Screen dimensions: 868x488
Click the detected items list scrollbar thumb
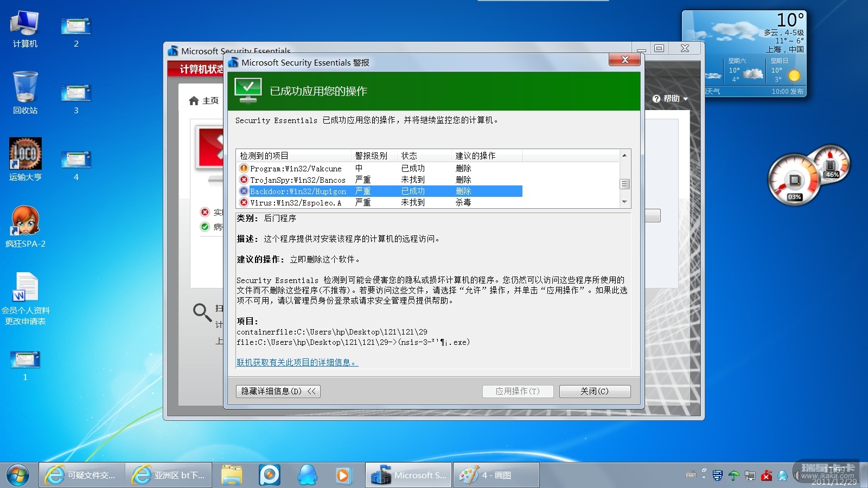click(624, 184)
